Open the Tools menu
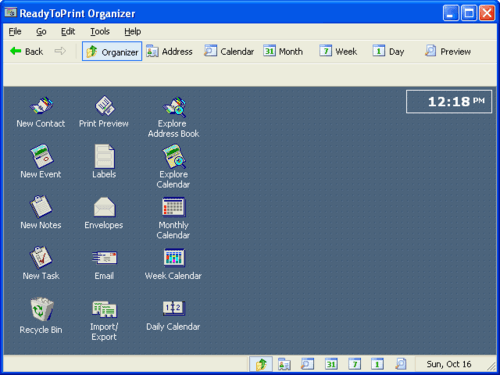 (100, 32)
